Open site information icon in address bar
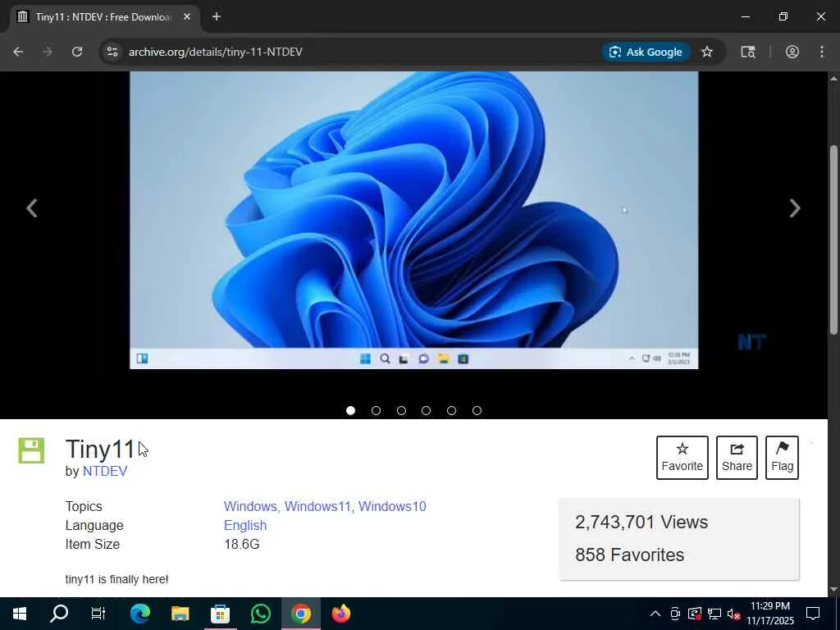 112,52
